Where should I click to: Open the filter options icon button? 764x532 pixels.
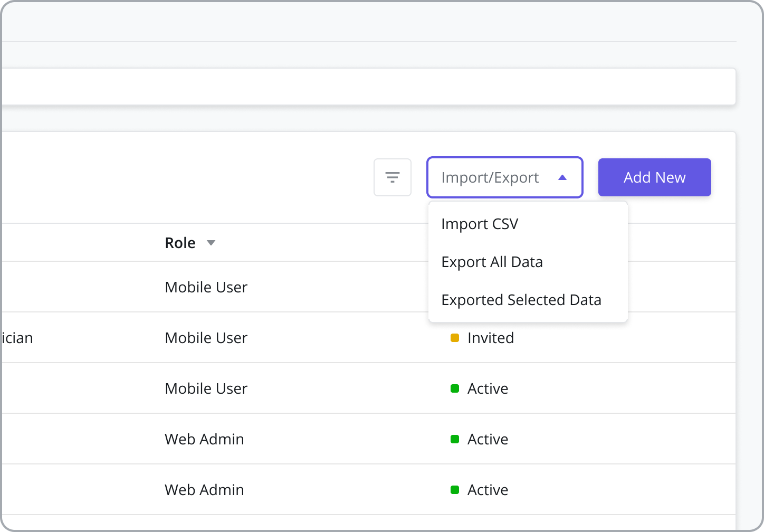tap(392, 177)
